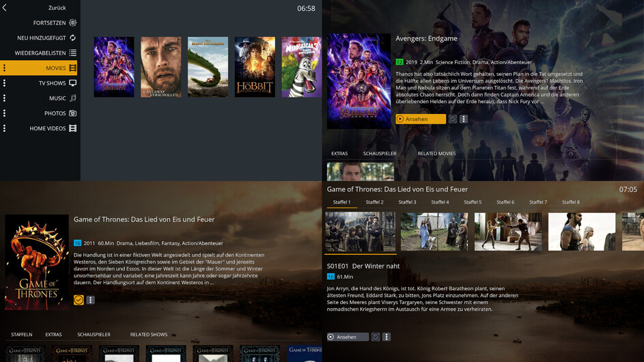This screenshot has width=644, height=362.
Task: Open more-options menu for episode S01E01
Action: (x=387, y=337)
